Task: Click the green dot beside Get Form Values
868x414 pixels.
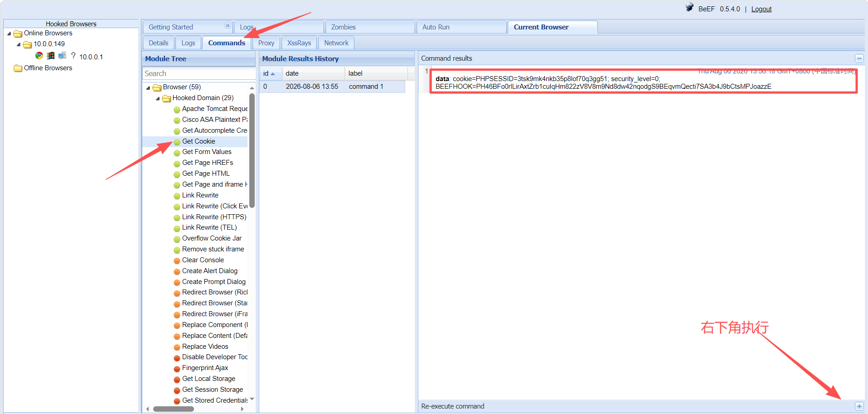Action: tap(177, 153)
